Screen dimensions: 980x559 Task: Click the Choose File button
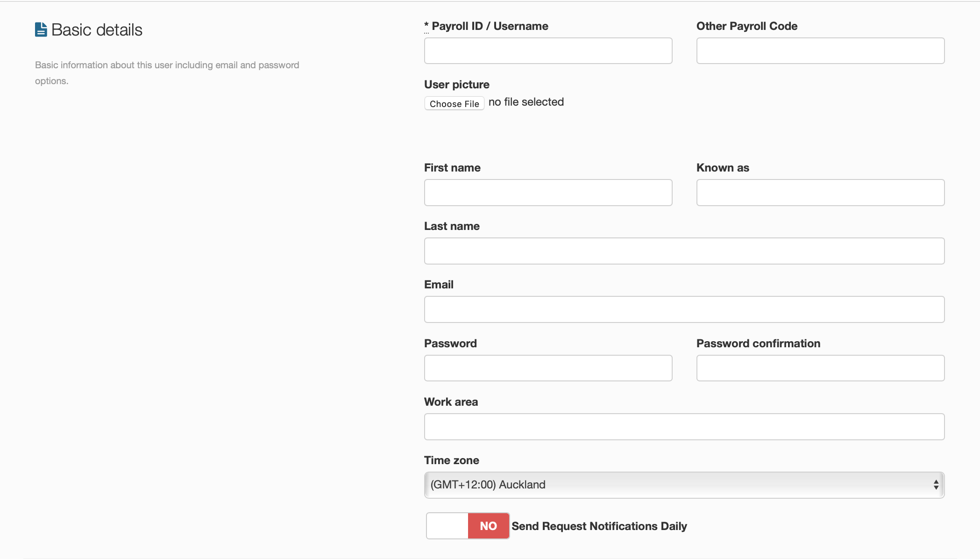(x=454, y=103)
